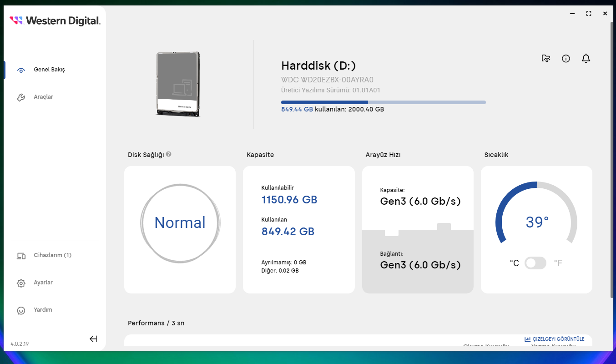The image size is (616, 364).
Task: Click the Araçlar wrench icon
Action: (21, 97)
